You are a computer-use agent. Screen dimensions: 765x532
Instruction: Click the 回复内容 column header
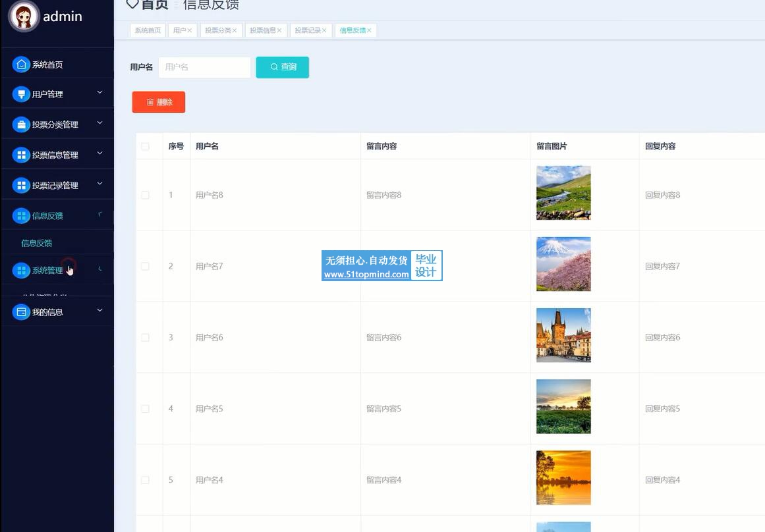pos(660,146)
